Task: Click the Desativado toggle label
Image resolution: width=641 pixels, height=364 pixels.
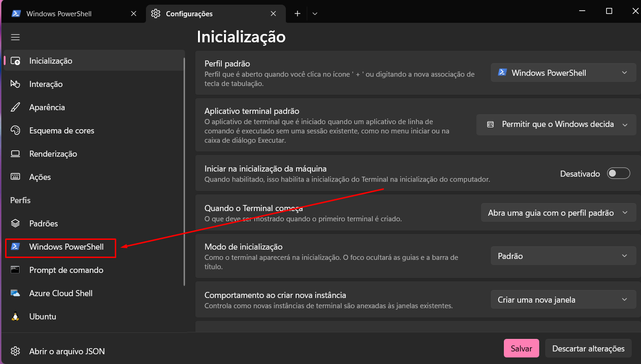Action: point(580,174)
